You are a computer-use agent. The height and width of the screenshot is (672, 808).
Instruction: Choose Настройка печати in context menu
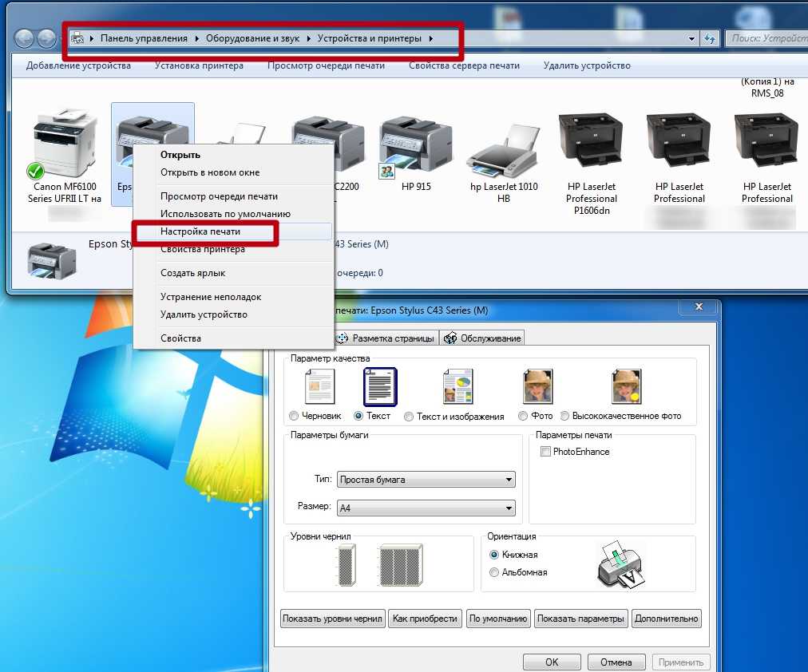[200, 231]
